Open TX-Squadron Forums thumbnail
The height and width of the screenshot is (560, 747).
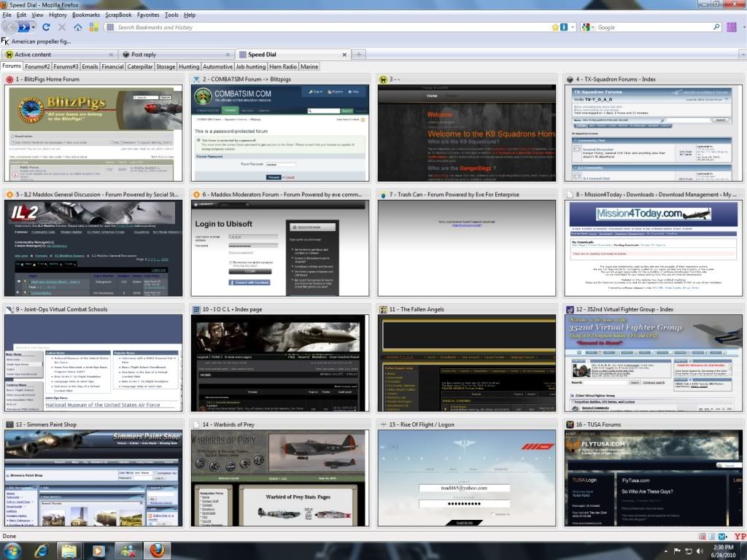(x=653, y=133)
